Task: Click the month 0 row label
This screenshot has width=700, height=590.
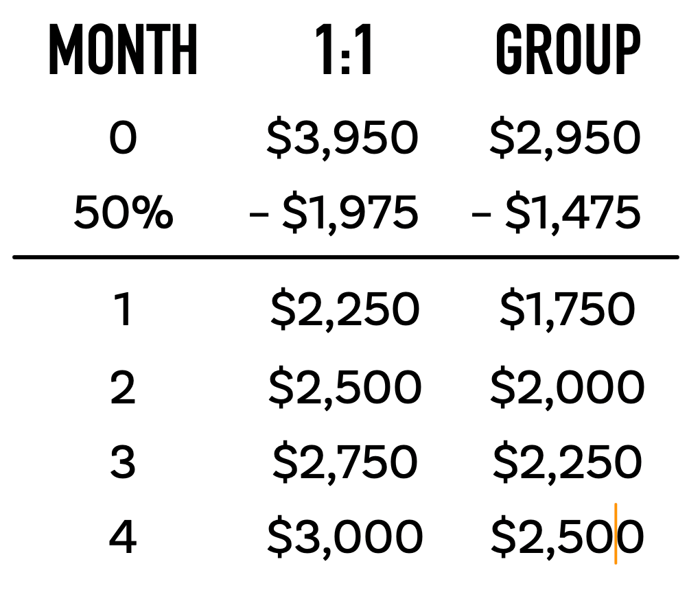Action: click(124, 138)
